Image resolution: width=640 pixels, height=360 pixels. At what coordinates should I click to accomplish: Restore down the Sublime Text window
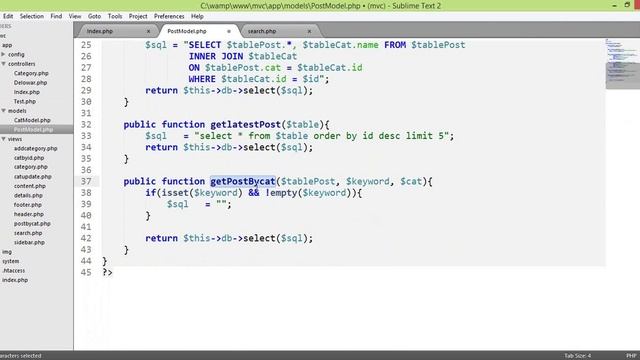point(627,5)
